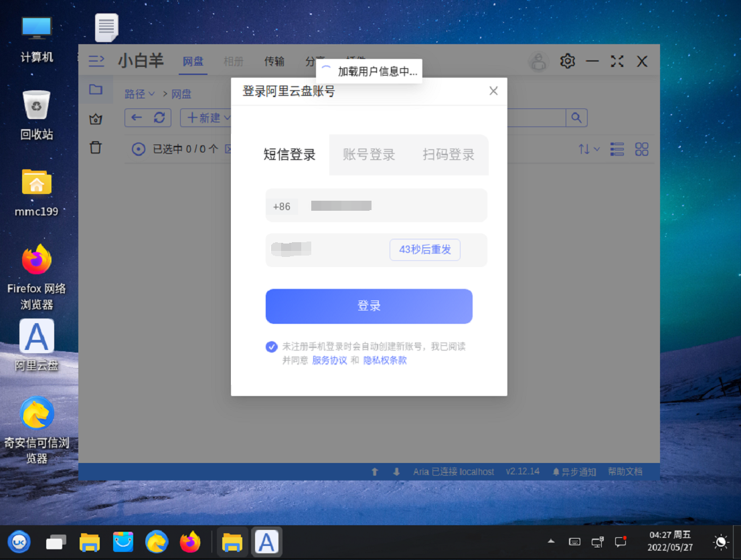Viewport: 741px width, 560px height.
Task: Expand the system tray arrow
Action: [551, 541]
